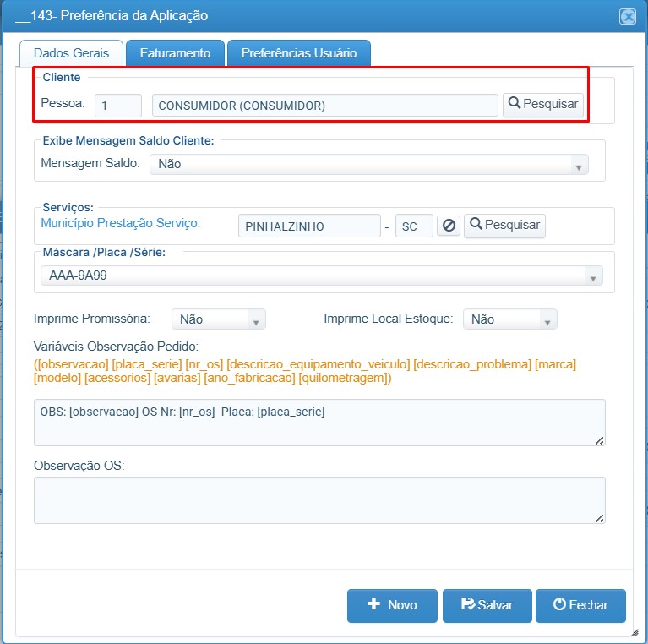Save preferences with Salvar button
This screenshot has height=644, width=648.
487,606
